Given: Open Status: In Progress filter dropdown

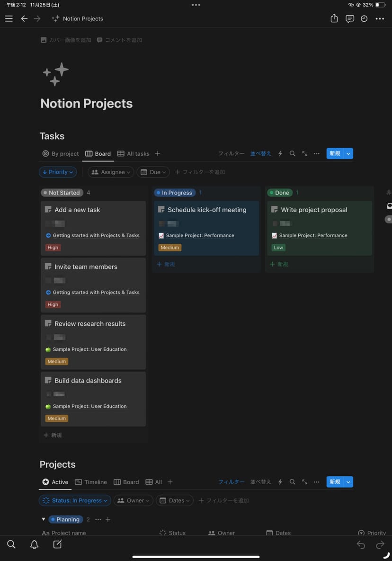Looking at the screenshot, I should pos(75,500).
